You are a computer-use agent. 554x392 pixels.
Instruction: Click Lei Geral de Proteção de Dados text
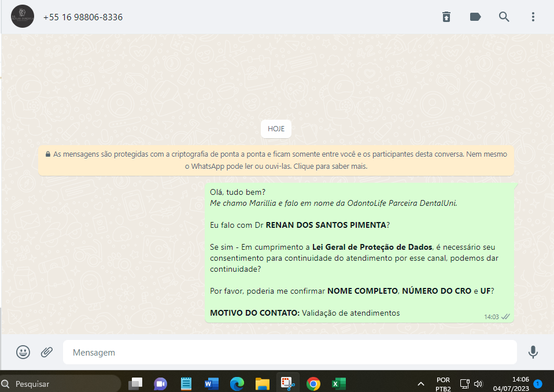[x=372, y=247]
